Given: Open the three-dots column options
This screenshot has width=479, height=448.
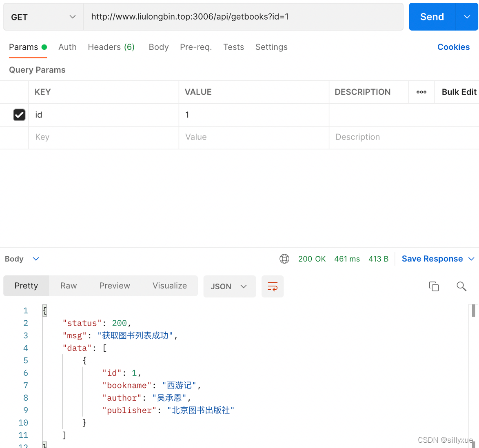Looking at the screenshot, I should coord(421,92).
